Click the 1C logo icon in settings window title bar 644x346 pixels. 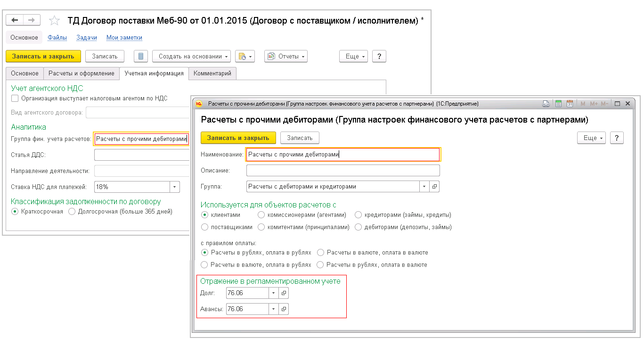pyautogui.click(x=199, y=104)
